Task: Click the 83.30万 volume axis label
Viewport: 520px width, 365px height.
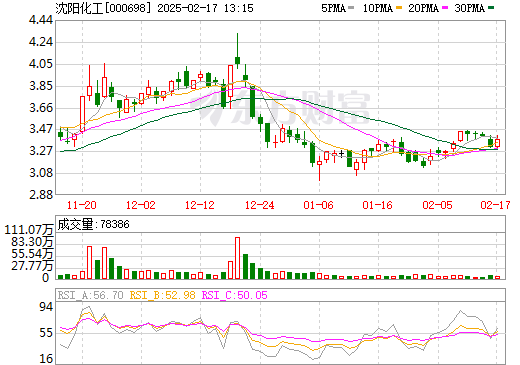Action: [x=32, y=242]
